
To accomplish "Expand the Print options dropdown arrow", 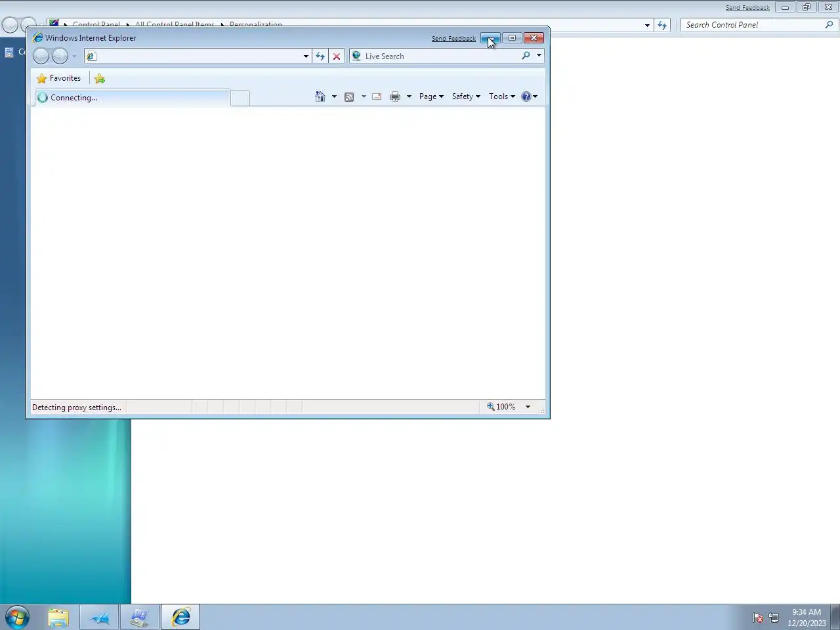I will click(409, 96).
